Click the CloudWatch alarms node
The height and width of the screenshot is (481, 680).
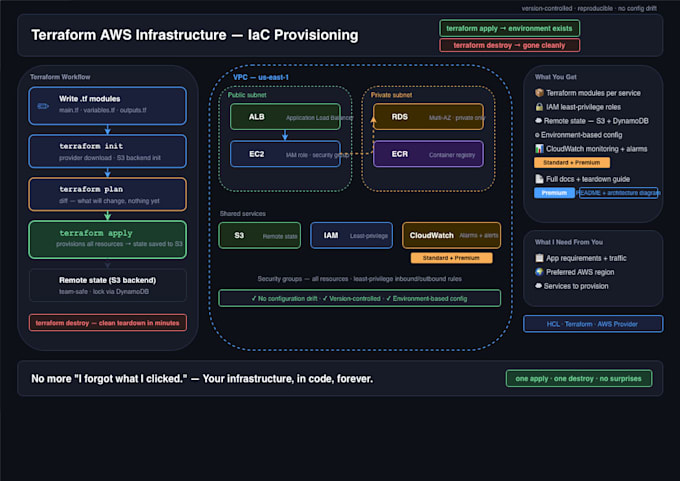pyautogui.click(x=451, y=236)
